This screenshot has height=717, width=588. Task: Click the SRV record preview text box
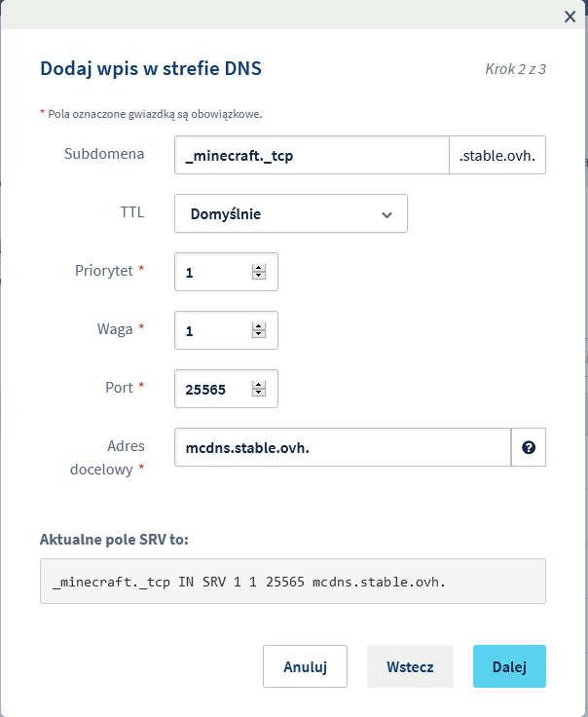pos(292,582)
